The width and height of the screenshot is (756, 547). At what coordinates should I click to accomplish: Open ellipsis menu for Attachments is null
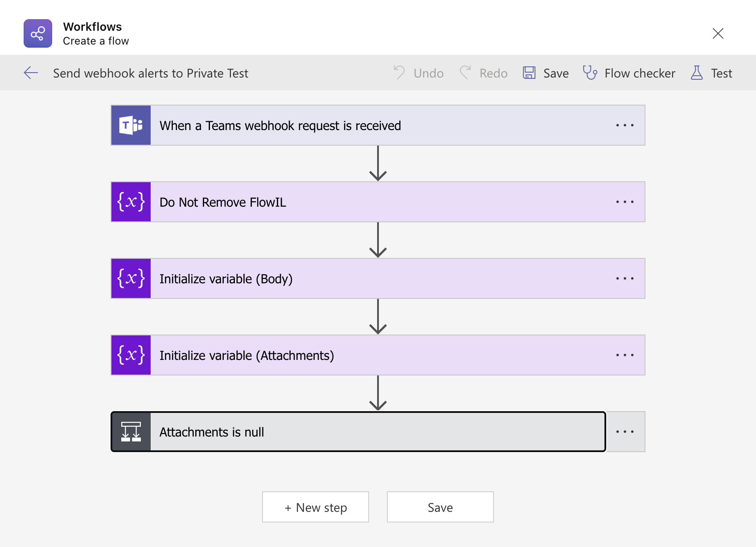[x=625, y=432]
